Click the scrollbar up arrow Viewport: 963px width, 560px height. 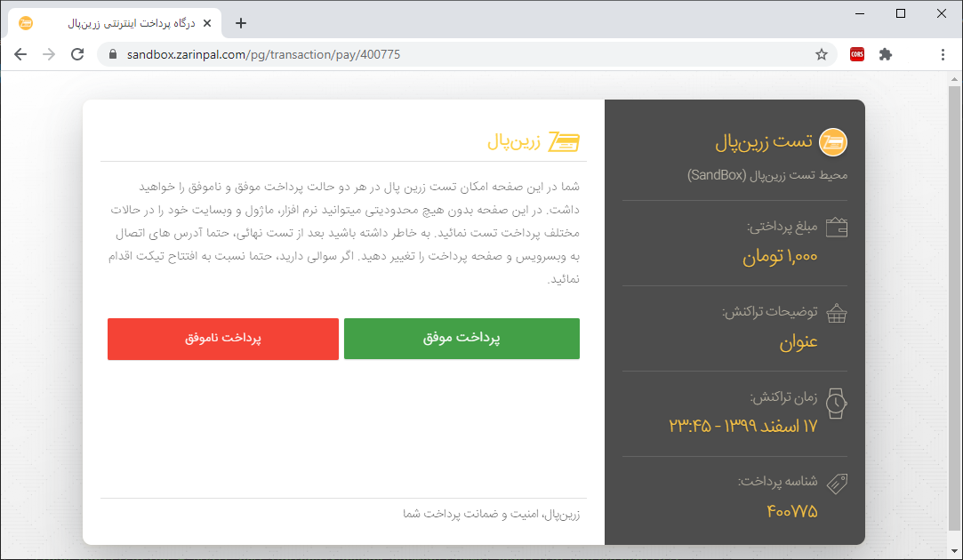pos(954,79)
